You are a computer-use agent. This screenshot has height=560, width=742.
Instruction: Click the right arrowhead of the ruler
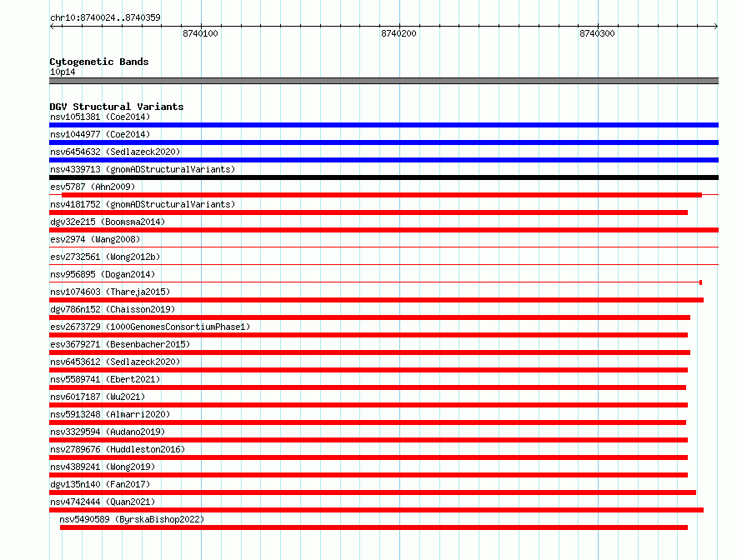point(716,26)
